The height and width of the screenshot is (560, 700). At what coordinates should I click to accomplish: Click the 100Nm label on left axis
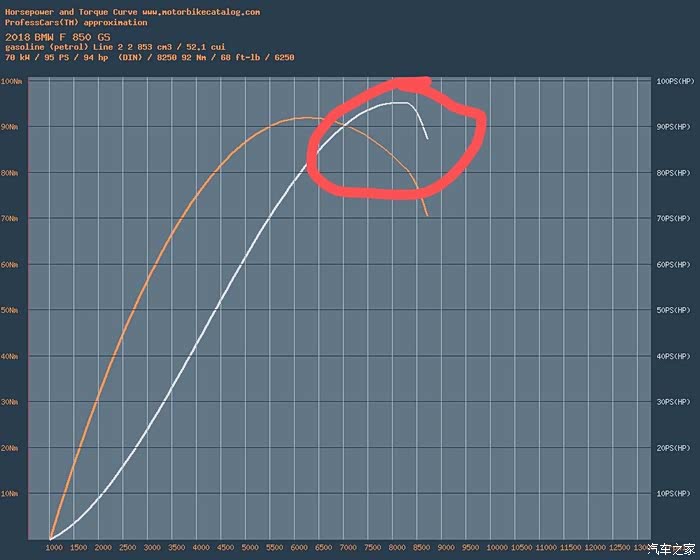pos(13,81)
